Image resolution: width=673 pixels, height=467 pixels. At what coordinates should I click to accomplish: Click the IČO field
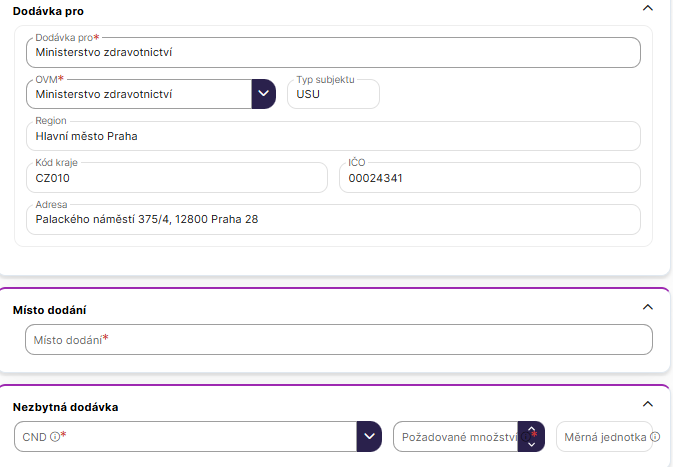point(489,178)
